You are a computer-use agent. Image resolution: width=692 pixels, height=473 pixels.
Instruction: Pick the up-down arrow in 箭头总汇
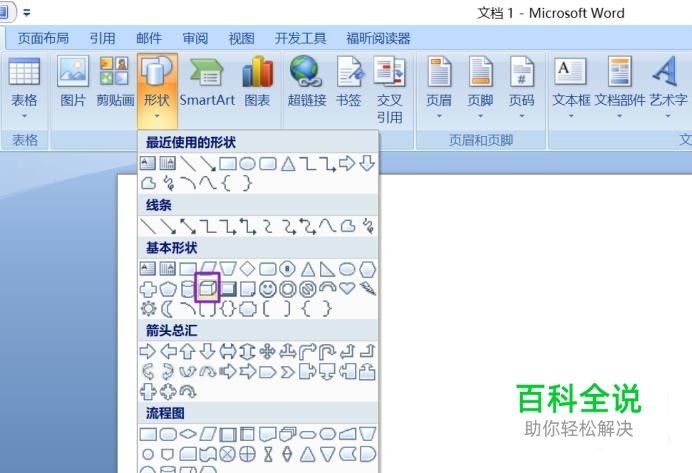[247, 351]
